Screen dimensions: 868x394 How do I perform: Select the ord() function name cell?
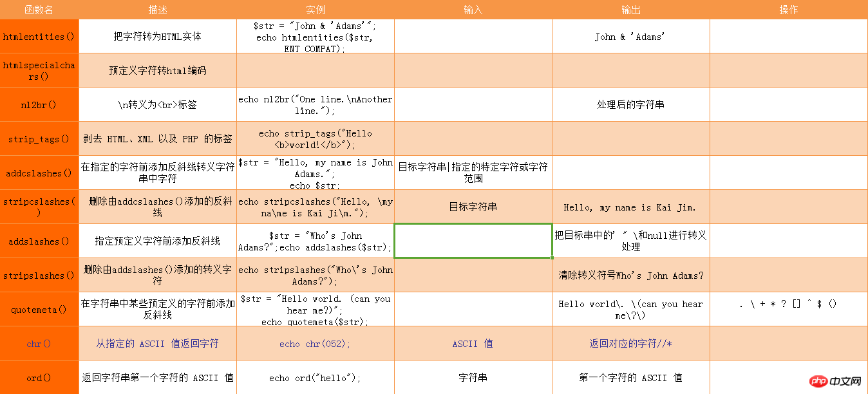39,377
